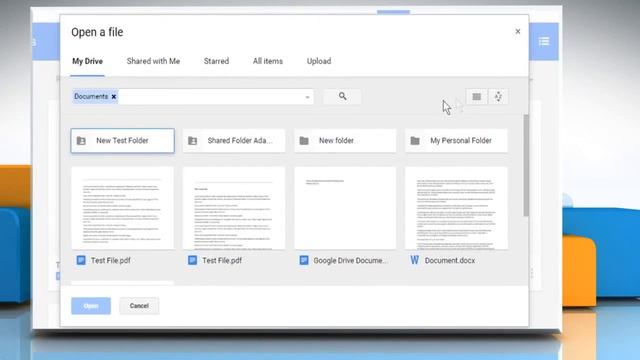
Task: Select the Document.docx thumbnail
Action: (456, 208)
